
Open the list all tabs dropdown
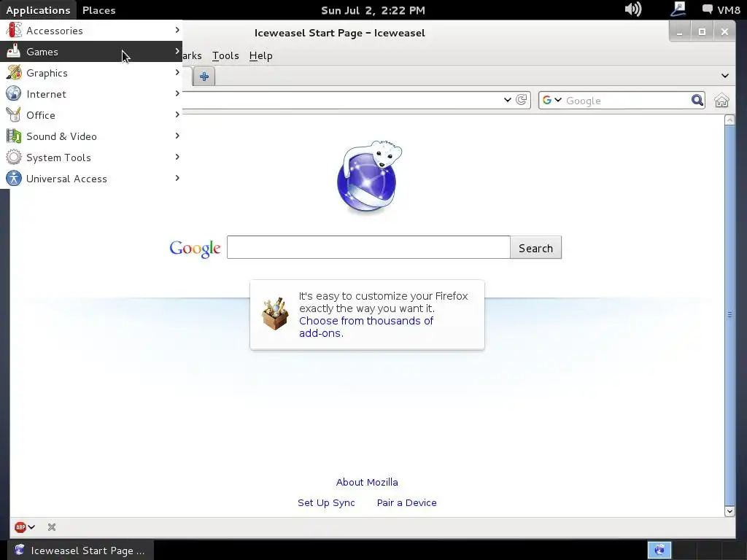coord(725,76)
